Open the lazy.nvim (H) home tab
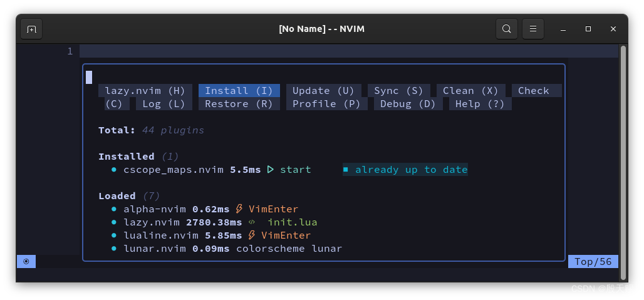Viewport: 644px width, 300px height. (x=145, y=91)
